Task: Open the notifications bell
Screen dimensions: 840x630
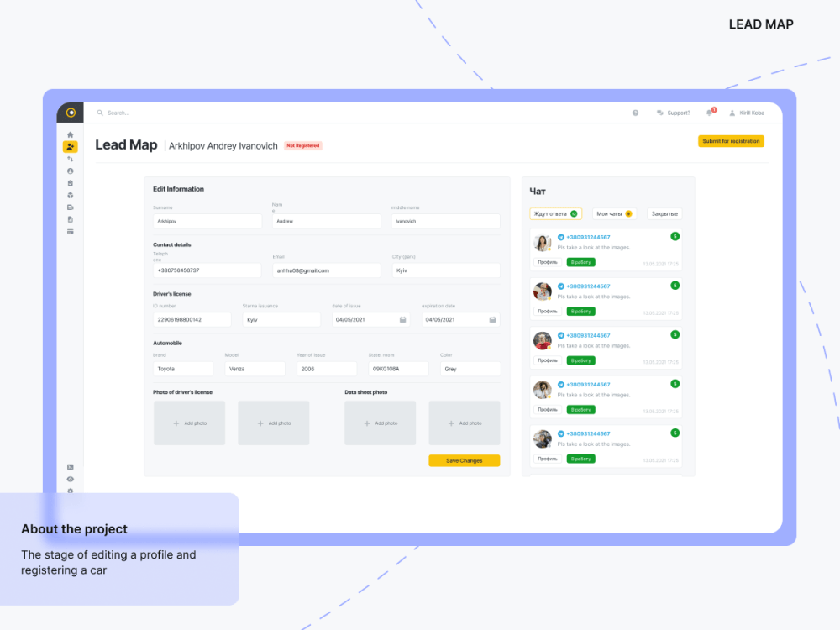Action: pos(709,113)
